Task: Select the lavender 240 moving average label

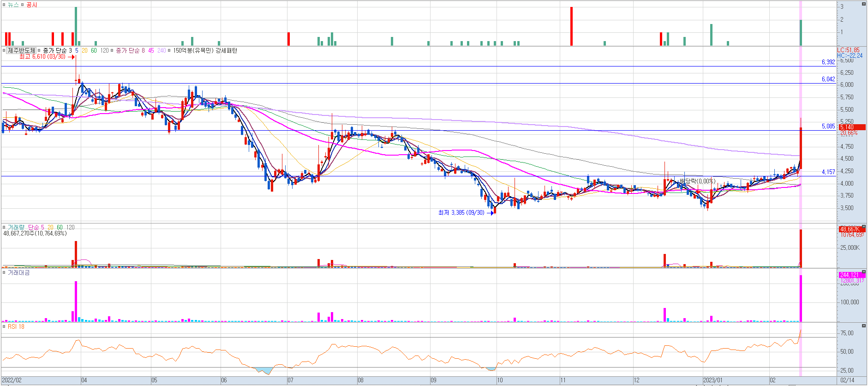Action: 162,50
